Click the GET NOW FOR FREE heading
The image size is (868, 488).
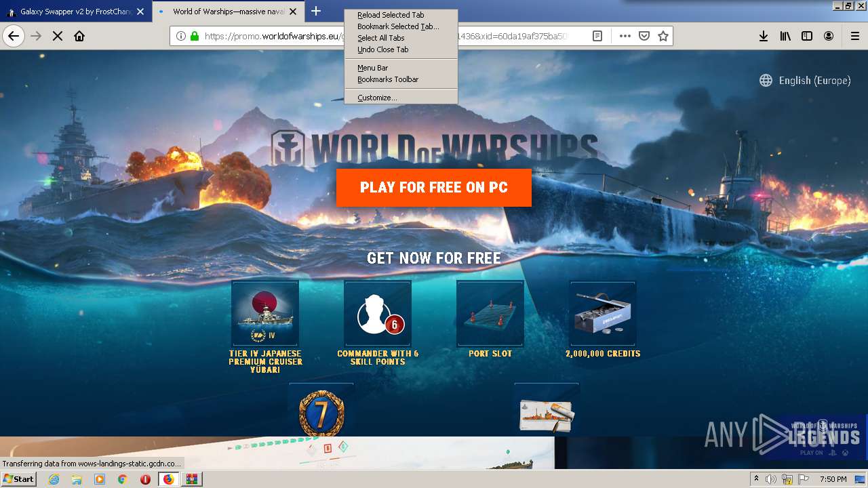434,258
